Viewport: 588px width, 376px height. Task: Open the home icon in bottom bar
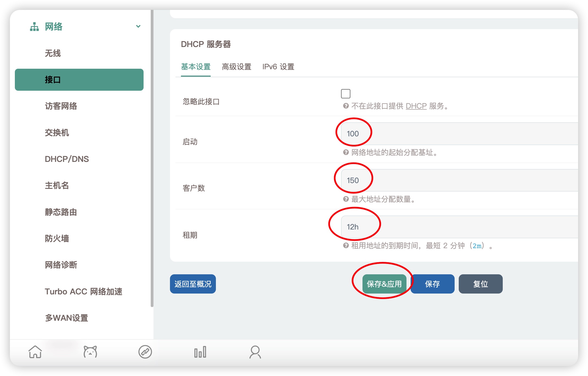click(x=36, y=352)
